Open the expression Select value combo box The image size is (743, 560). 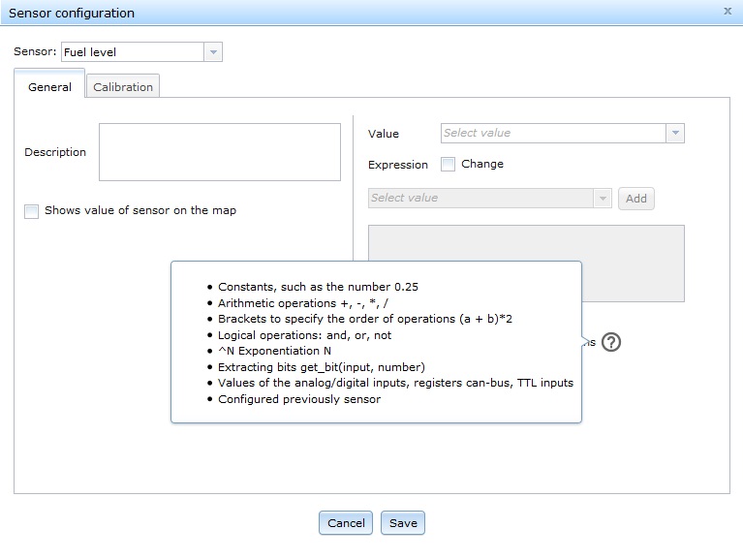(x=490, y=198)
